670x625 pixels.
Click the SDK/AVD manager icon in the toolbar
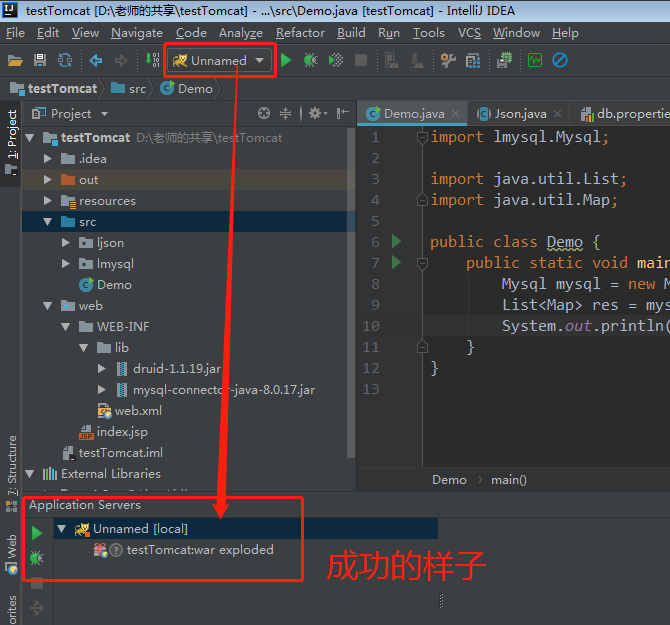pos(504,60)
